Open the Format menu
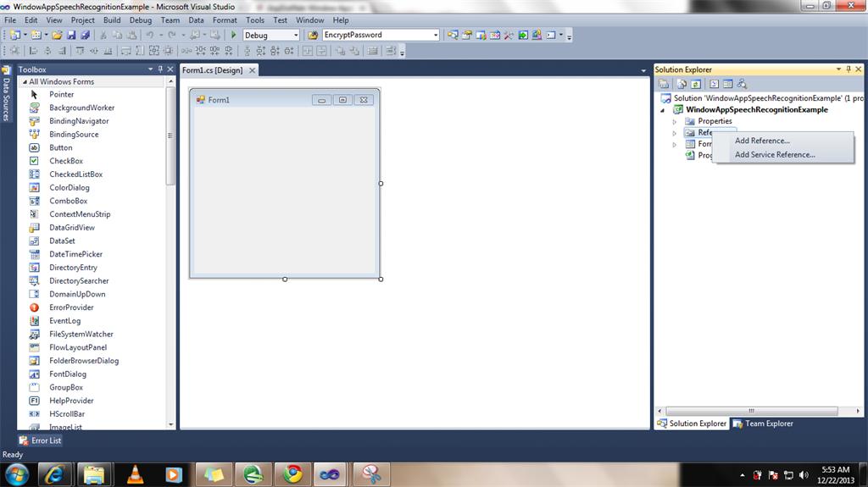 tap(225, 20)
